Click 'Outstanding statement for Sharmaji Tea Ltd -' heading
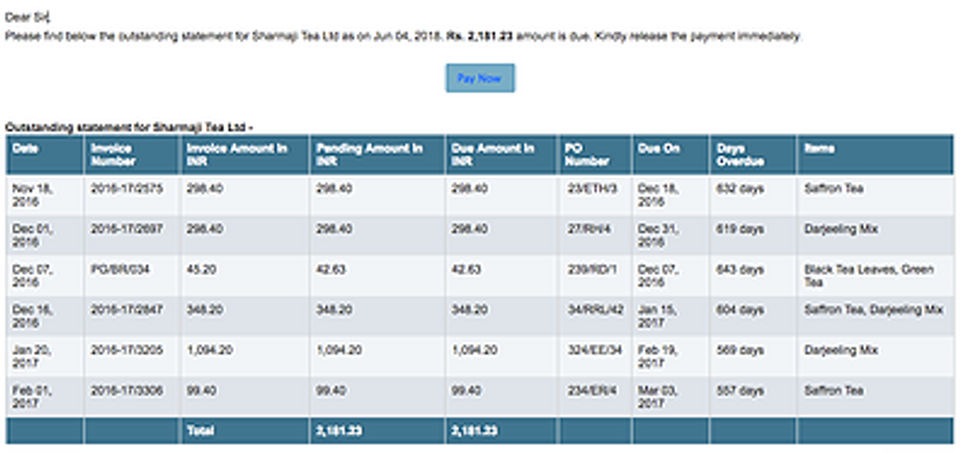Screen dimensions: 960x453 pyautogui.click(x=129, y=128)
